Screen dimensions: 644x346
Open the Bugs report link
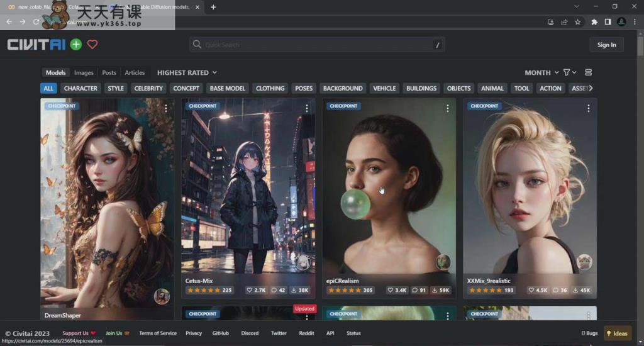[590, 333]
